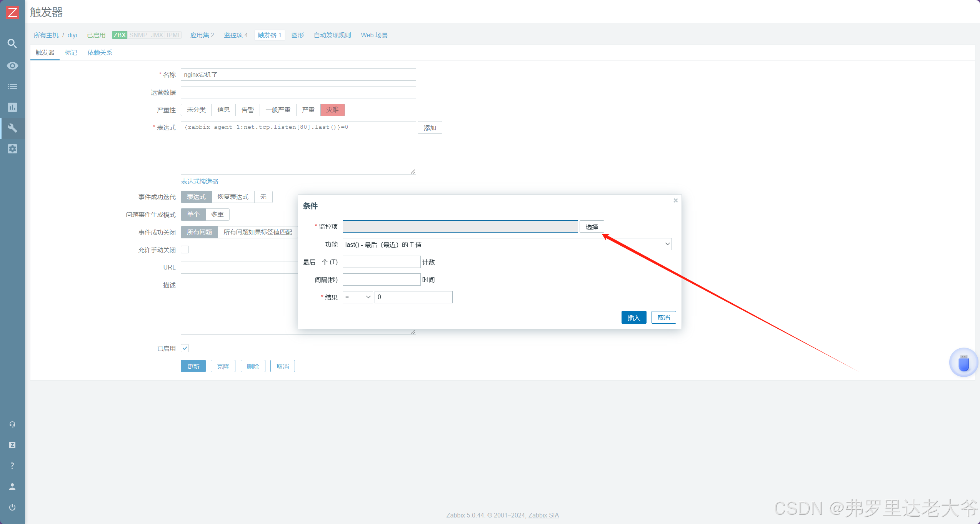The height and width of the screenshot is (524, 980).
Task: Click the user profile icon in sidebar
Action: click(12, 486)
